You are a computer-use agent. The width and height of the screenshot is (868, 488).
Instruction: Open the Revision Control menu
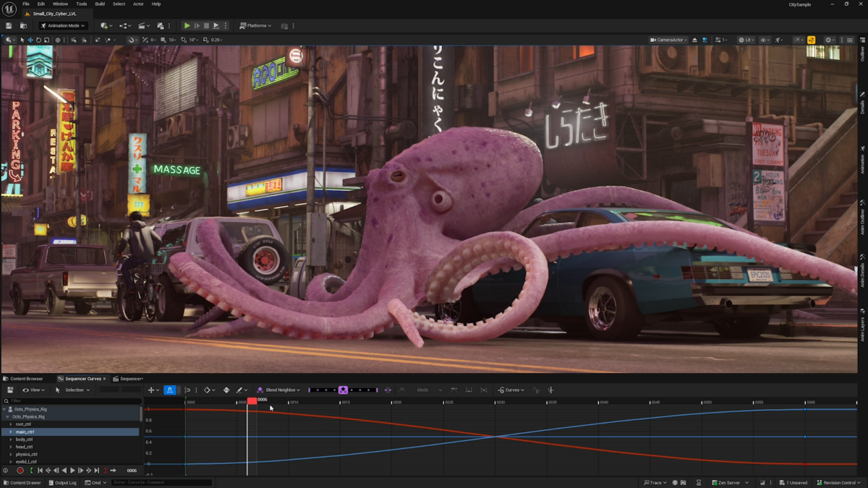(839, 482)
